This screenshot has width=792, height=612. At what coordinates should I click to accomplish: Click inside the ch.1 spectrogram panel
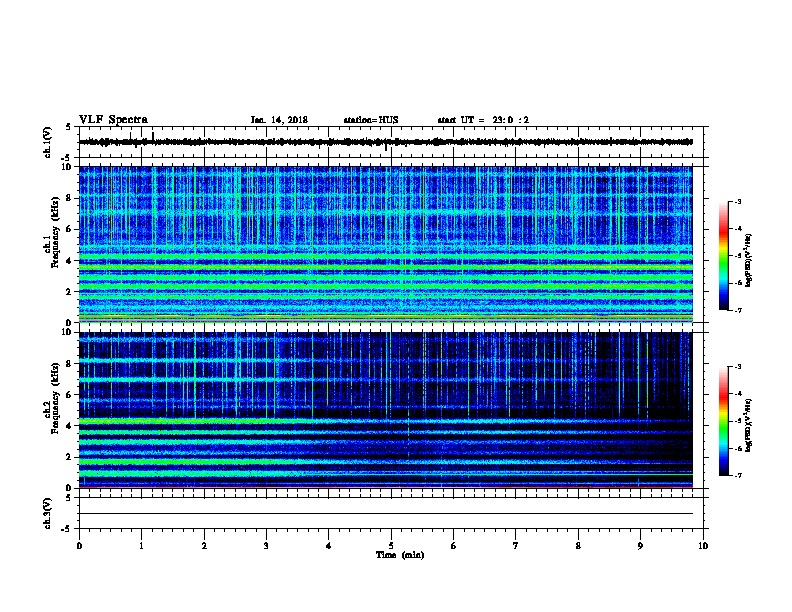tap(386, 244)
